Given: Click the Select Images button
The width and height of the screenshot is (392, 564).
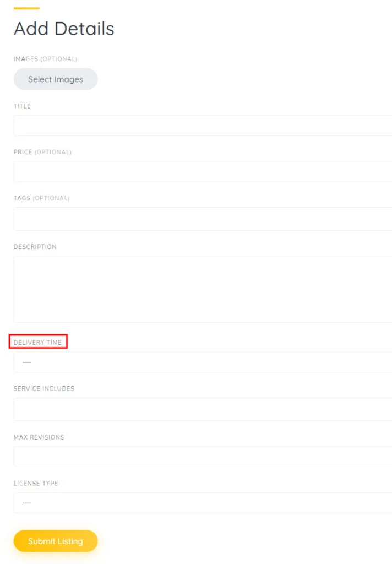Looking at the screenshot, I should coord(55,79).
